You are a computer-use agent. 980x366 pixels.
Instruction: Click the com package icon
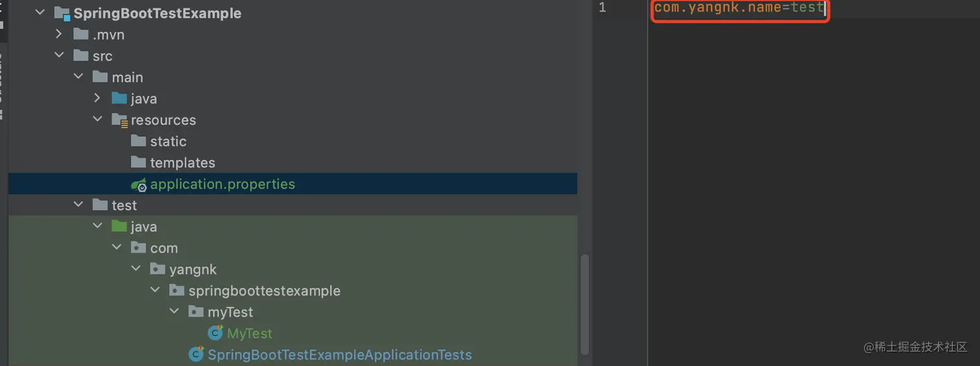click(138, 247)
